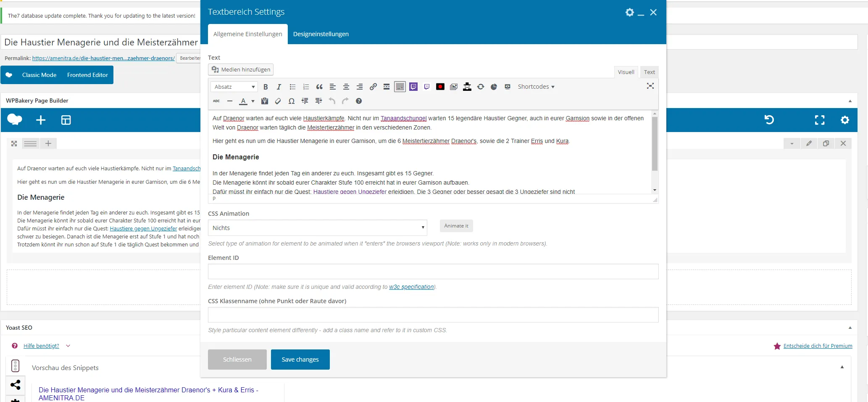Insert the read more tag

click(x=387, y=87)
